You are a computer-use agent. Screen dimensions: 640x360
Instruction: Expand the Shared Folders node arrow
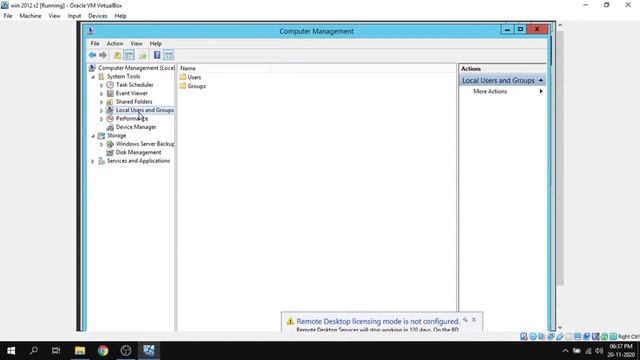tap(101, 102)
